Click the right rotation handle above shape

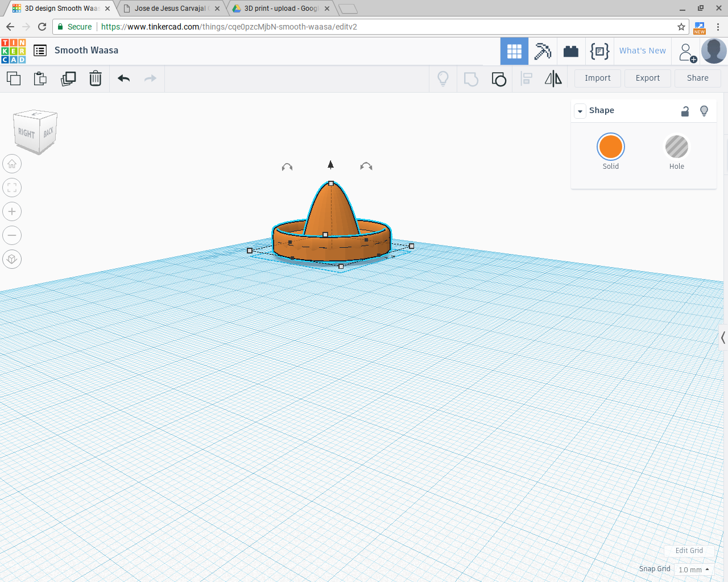pos(366,166)
